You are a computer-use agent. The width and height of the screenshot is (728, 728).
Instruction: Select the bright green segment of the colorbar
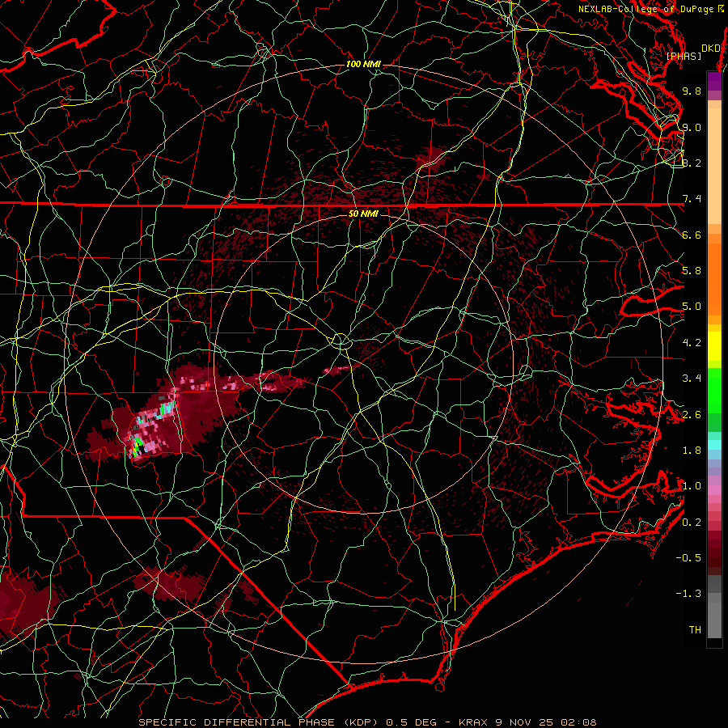pos(714,390)
